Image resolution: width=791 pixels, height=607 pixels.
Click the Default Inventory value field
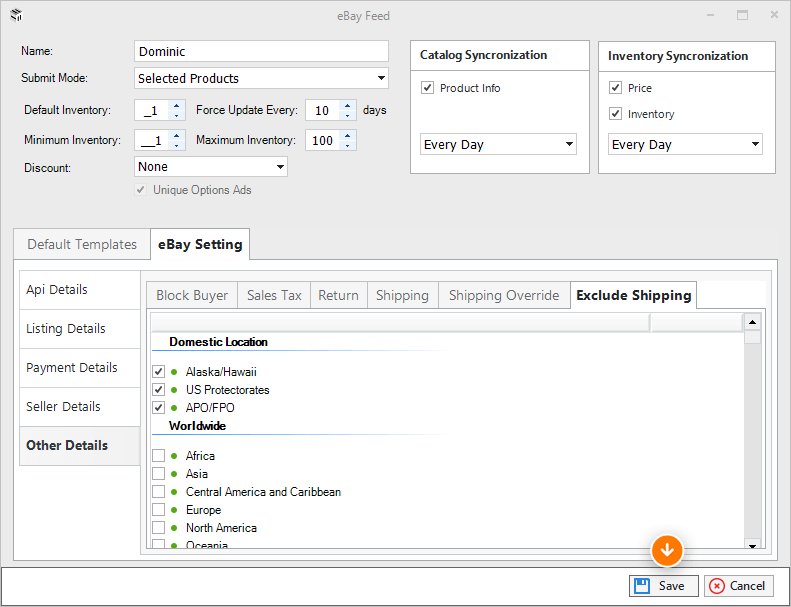click(152, 111)
